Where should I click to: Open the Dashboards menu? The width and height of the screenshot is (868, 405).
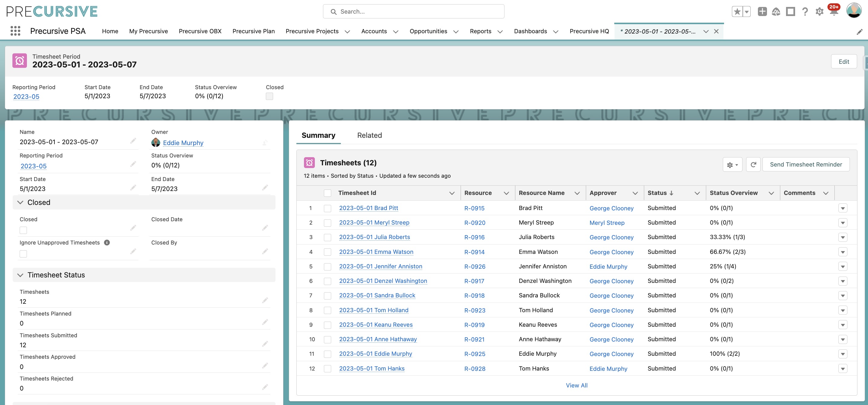pos(530,31)
